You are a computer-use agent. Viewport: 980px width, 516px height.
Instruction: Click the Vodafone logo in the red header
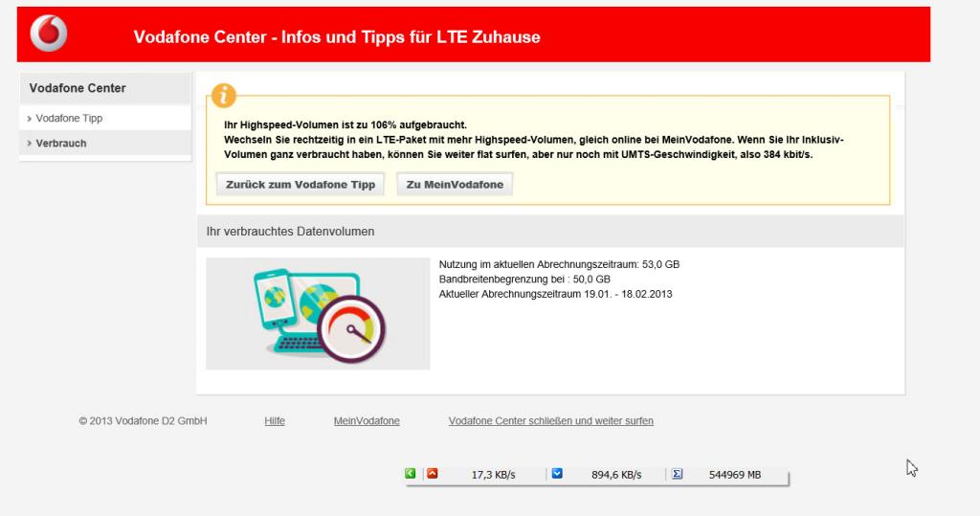[x=49, y=34]
